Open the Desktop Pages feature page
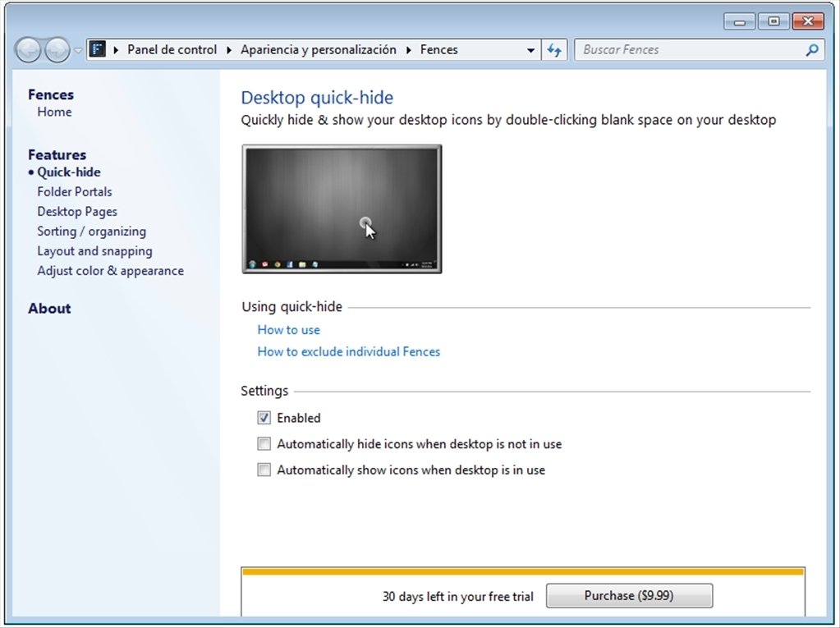 tap(77, 212)
